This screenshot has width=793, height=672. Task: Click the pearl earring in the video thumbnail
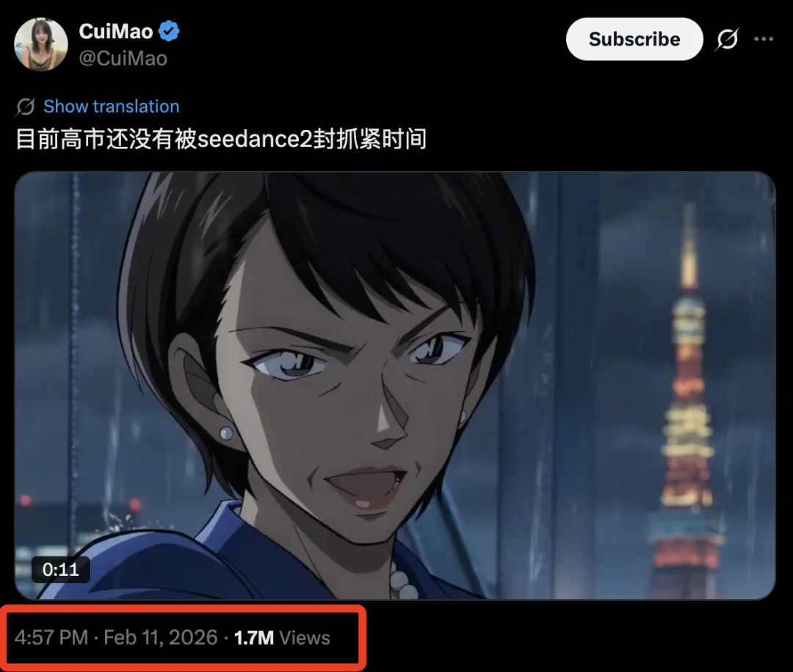pos(226,433)
